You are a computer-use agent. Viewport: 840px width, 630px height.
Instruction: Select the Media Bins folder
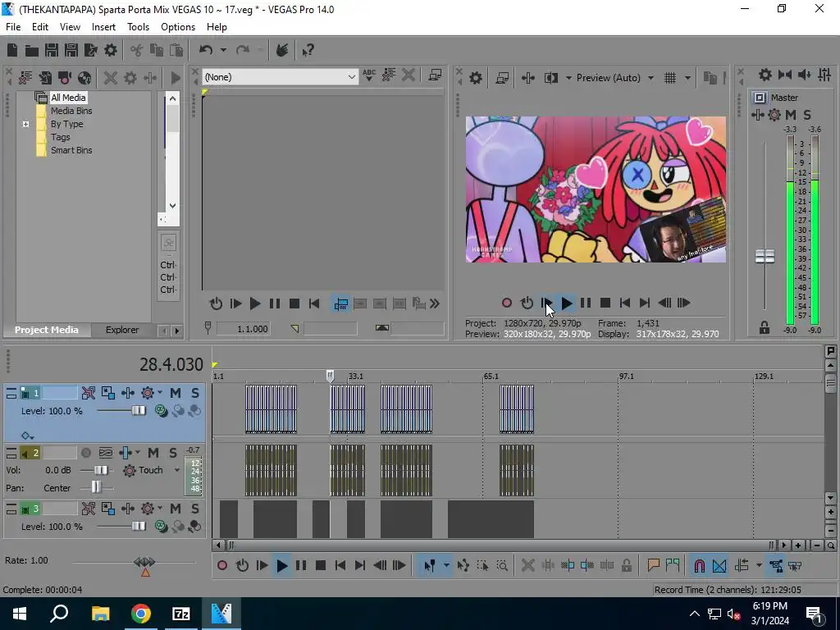71,111
